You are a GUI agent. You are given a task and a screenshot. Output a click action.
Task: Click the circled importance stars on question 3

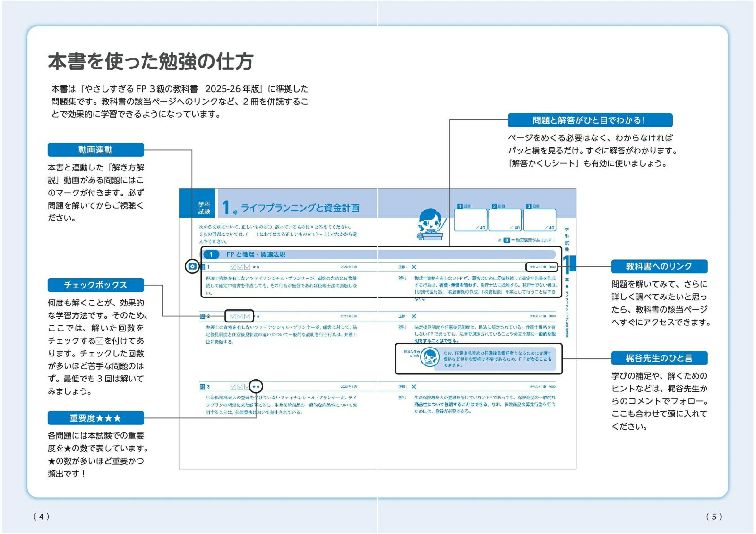[256, 387]
